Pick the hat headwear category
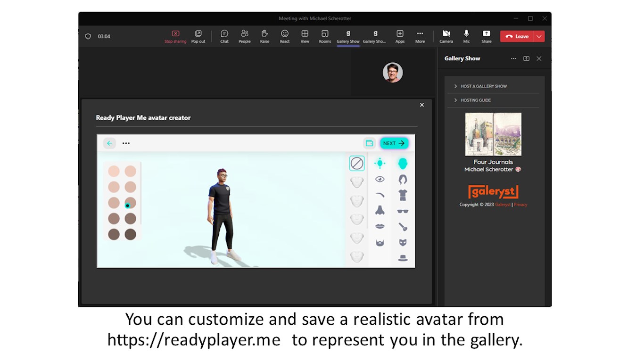The image size is (644, 362). click(x=403, y=258)
